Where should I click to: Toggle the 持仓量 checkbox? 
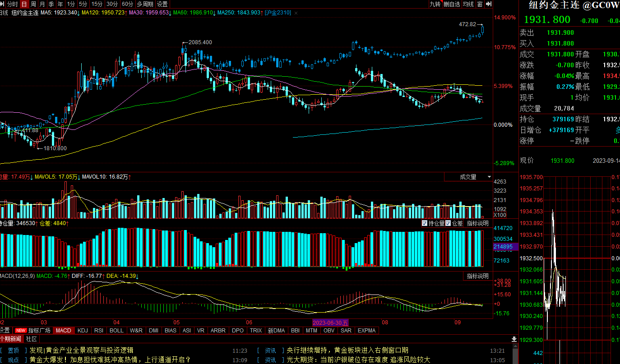(424, 223)
